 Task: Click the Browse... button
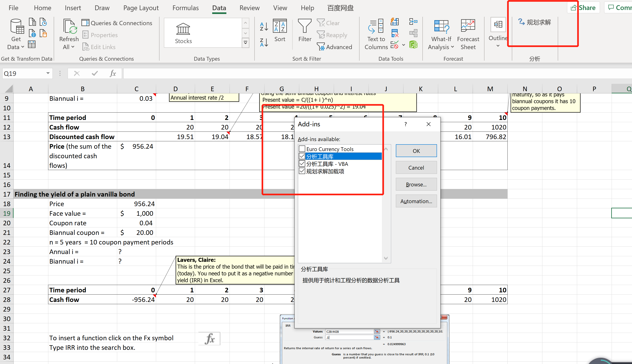[416, 185]
